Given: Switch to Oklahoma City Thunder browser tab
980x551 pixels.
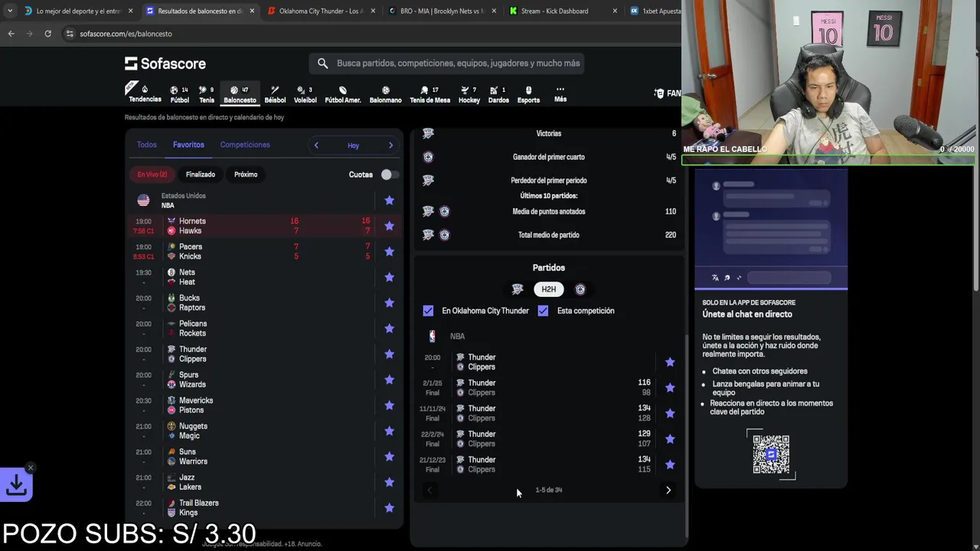Looking at the screenshot, I should 320,11.
